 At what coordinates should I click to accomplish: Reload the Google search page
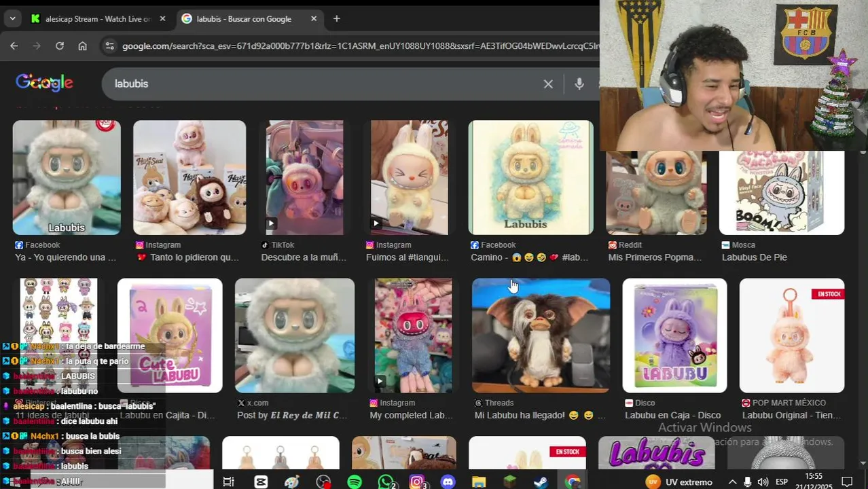pos(60,46)
